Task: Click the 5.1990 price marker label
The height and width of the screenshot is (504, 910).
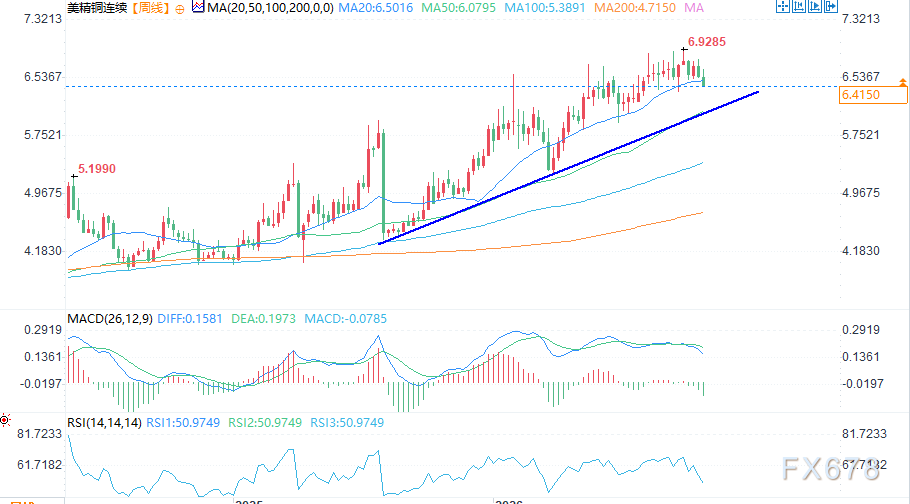Action: 97,169
